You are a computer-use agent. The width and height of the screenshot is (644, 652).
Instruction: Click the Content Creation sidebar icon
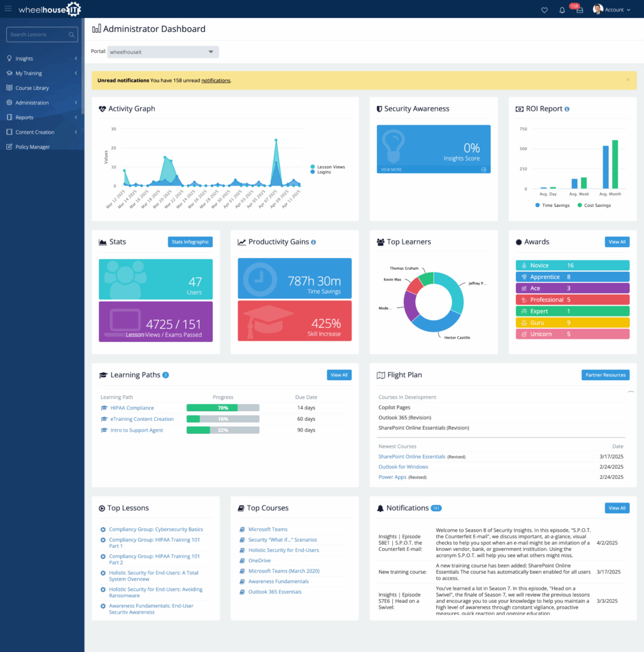pyautogui.click(x=9, y=132)
